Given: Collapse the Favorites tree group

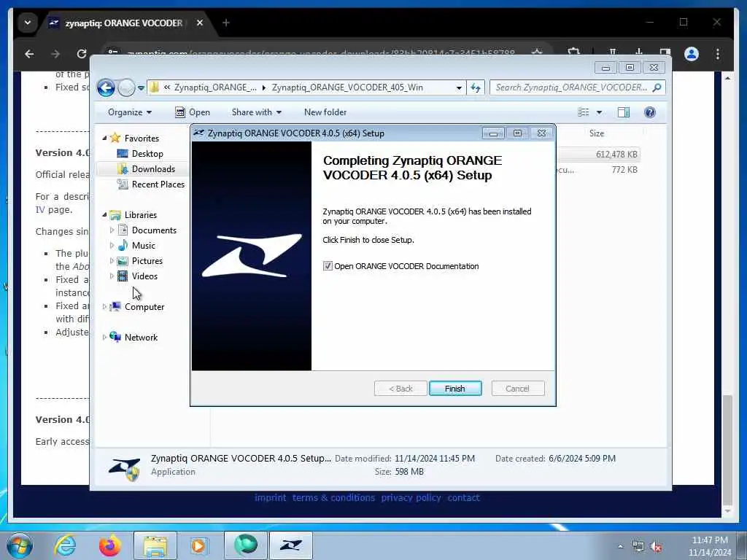Looking at the screenshot, I should [104, 138].
